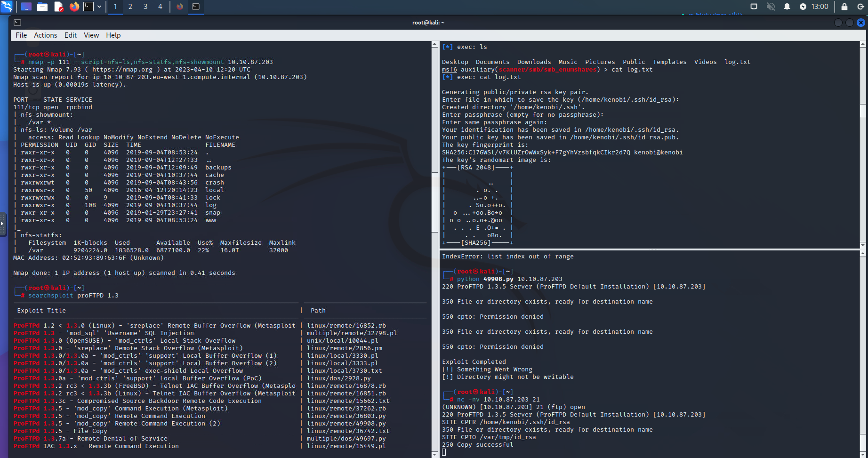Click the terminal cursor in bottom-right pane
The image size is (868, 458).
[444, 452]
